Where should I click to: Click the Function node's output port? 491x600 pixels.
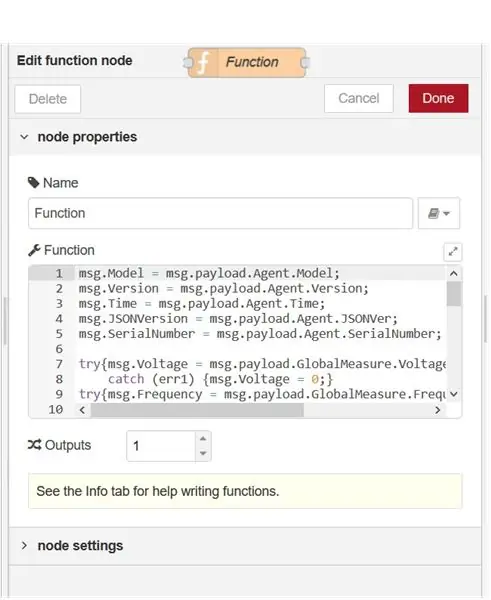[305, 62]
